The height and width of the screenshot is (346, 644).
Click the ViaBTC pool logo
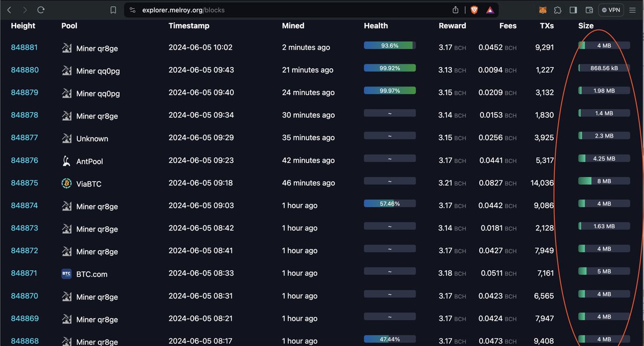pyautogui.click(x=67, y=183)
